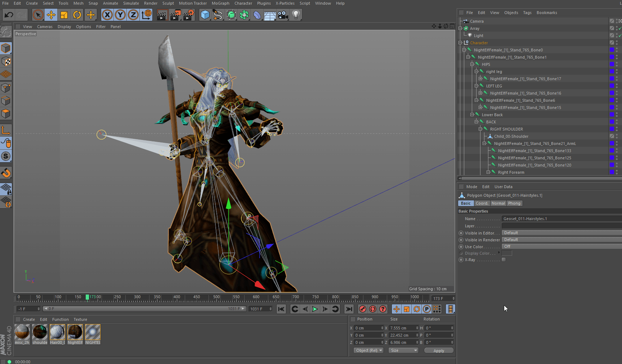Switch to Polygons mode in sidebar

pyautogui.click(x=6, y=114)
